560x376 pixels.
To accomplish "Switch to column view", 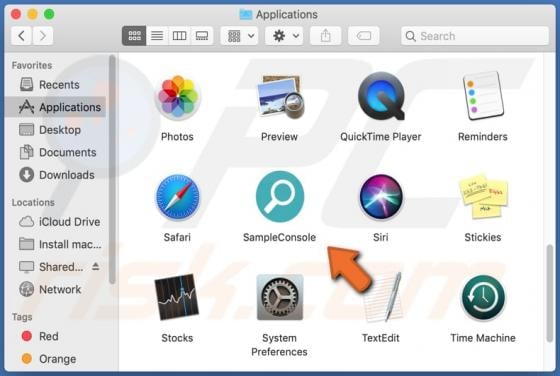I will click(179, 36).
